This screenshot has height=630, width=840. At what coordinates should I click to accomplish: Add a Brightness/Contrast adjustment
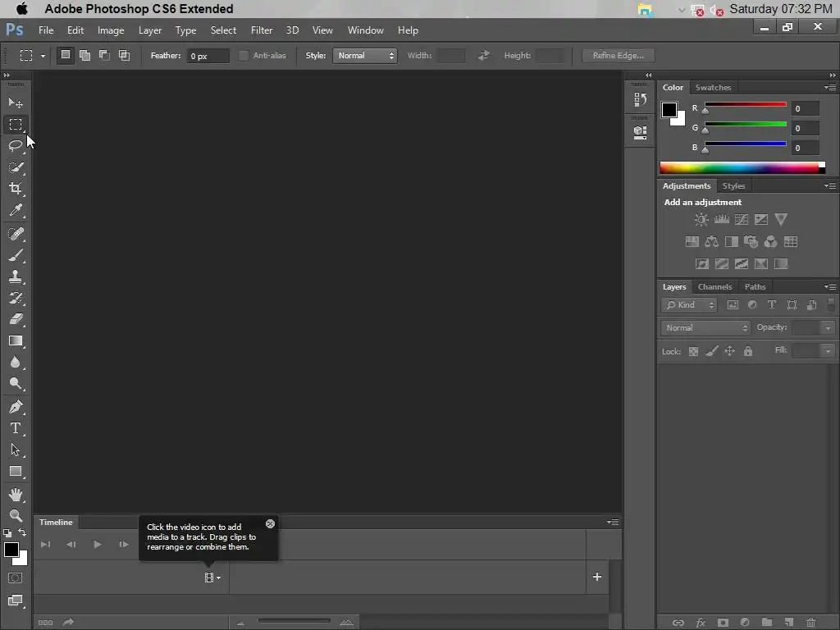(x=701, y=219)
